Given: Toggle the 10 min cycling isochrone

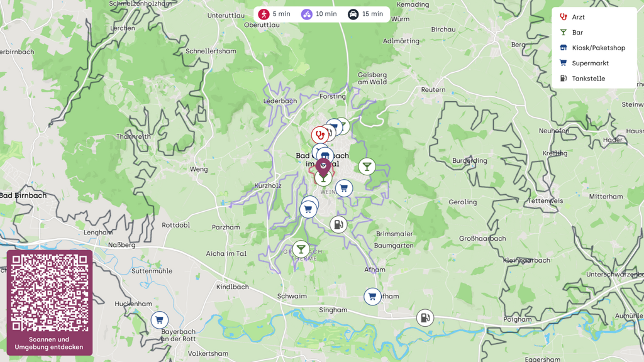Looking at the screenshot, I should [x=319, y=14].
